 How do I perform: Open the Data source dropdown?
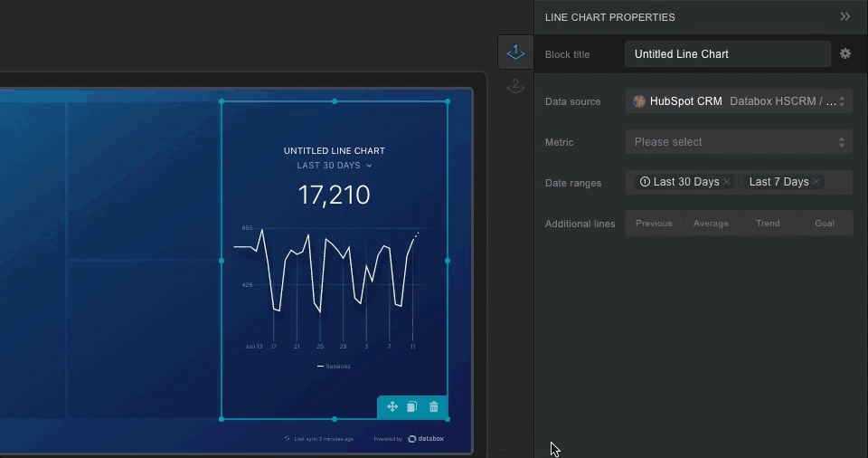click(739, 101)
